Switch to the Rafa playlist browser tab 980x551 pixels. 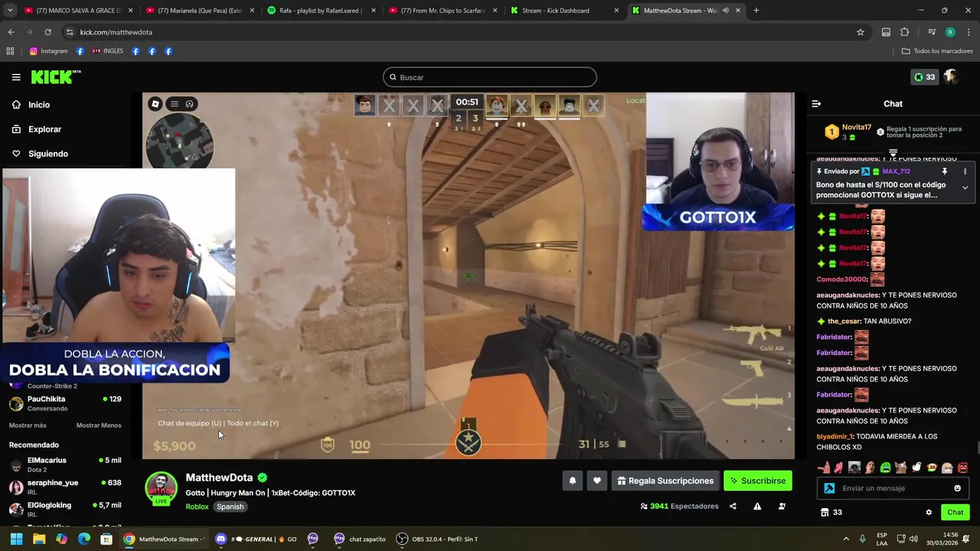[320, 11]
